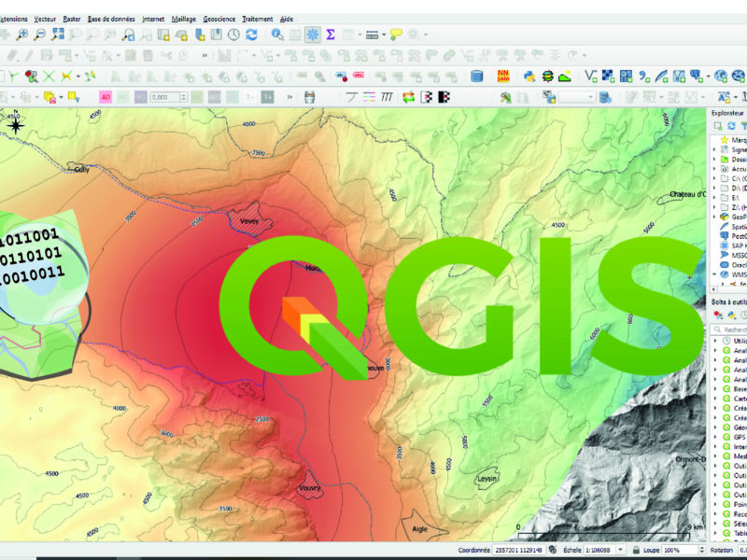This screenshot has width=747, height=560.
Task: Refresh the map canvas
Action: (251, 35)
